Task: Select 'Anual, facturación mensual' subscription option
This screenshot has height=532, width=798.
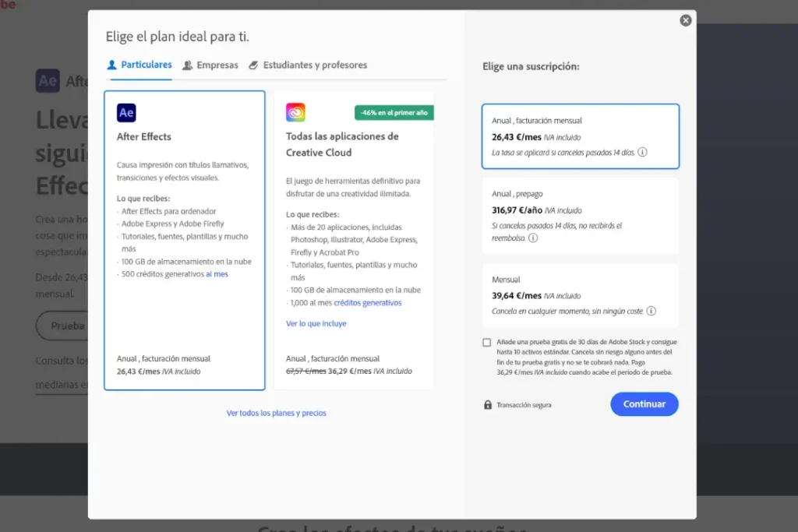Action: pos(580,136)
